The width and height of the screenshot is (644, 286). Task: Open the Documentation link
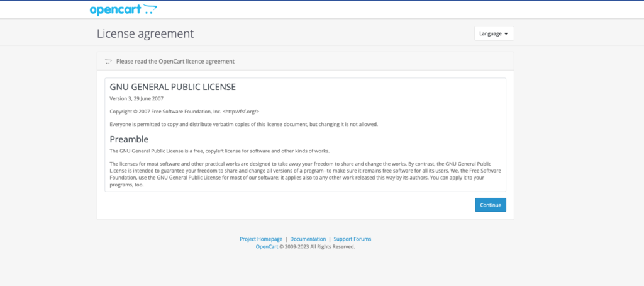(308, 239)
